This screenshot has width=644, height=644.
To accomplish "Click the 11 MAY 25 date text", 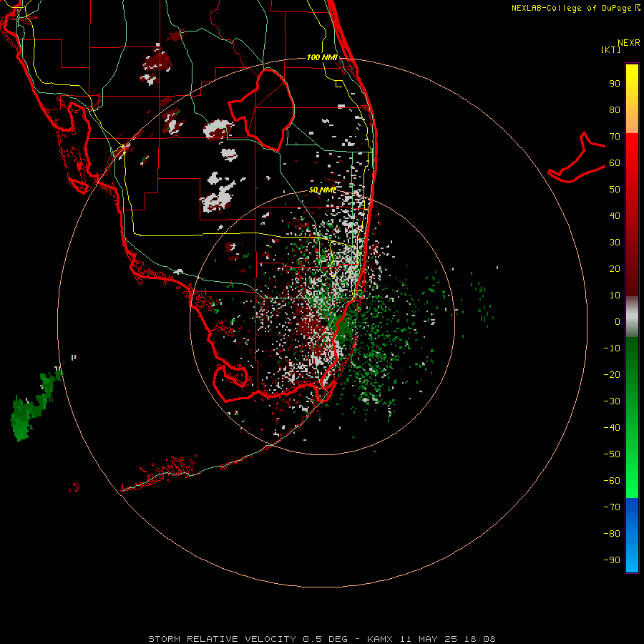I will coord(429,639).
